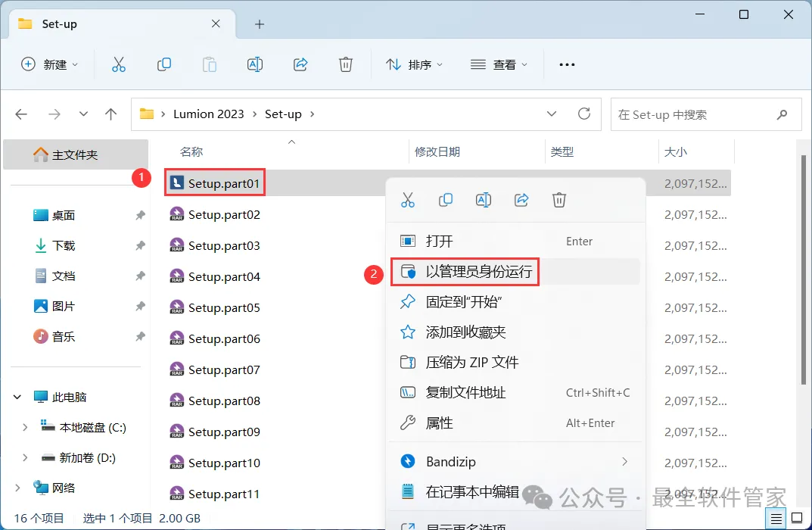
Task: Expand the 本地磁盘 (C:) node
Action: 25,428
